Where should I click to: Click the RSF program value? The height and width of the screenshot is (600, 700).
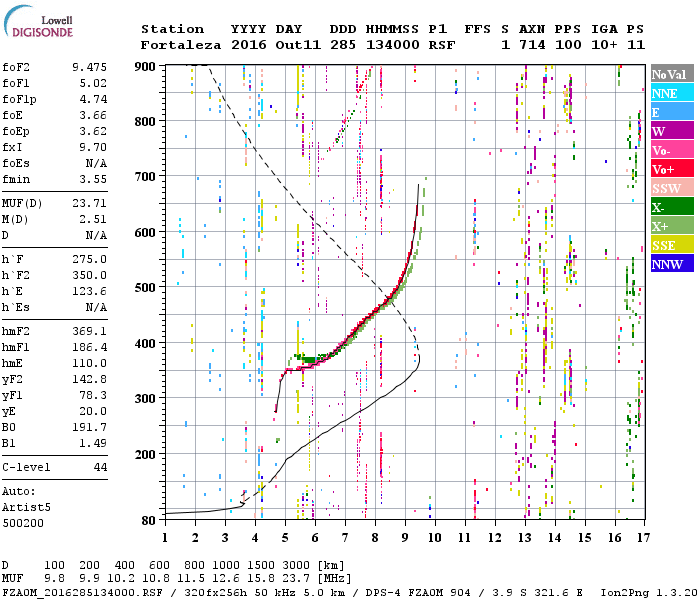tap(442, 45)
